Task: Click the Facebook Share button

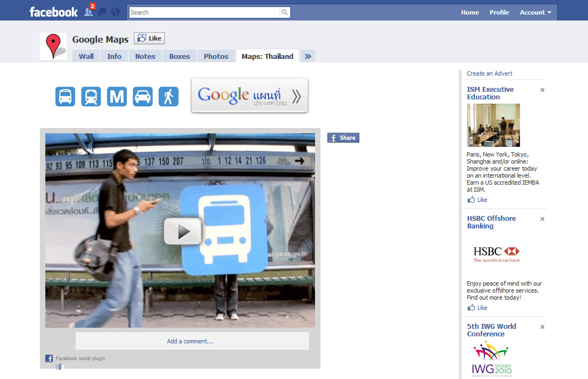Action: [x=343, y=138]
